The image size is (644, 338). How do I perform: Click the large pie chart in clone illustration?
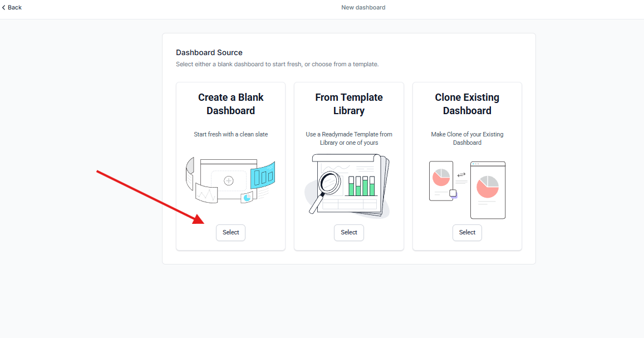[488, 187]
